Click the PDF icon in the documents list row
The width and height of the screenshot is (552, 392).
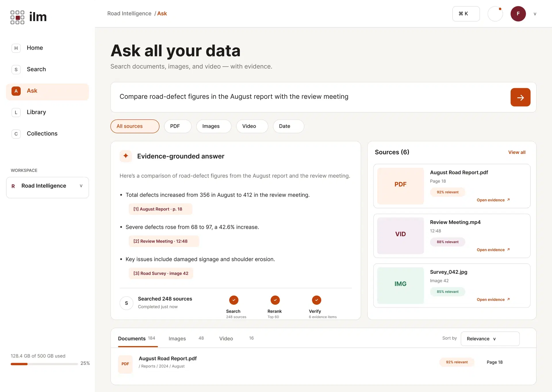125,364
